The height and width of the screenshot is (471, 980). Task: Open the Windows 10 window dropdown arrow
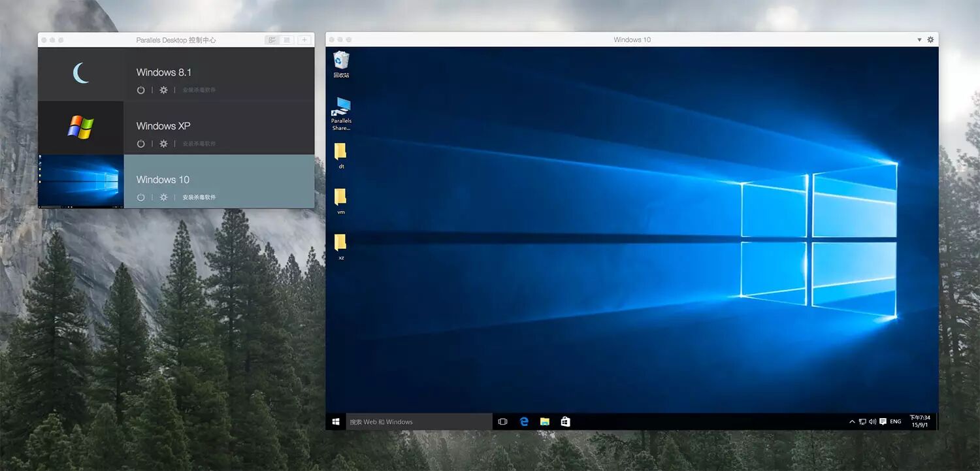tap(920, 40)
